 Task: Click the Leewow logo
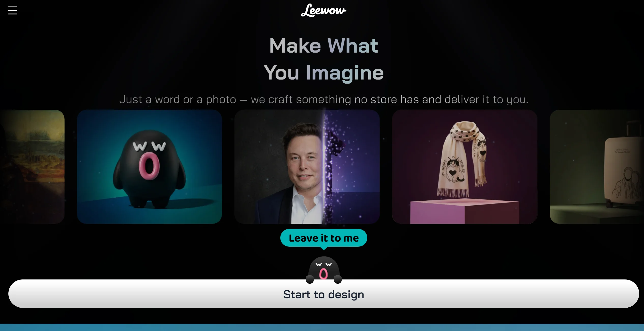coord(324,10)
